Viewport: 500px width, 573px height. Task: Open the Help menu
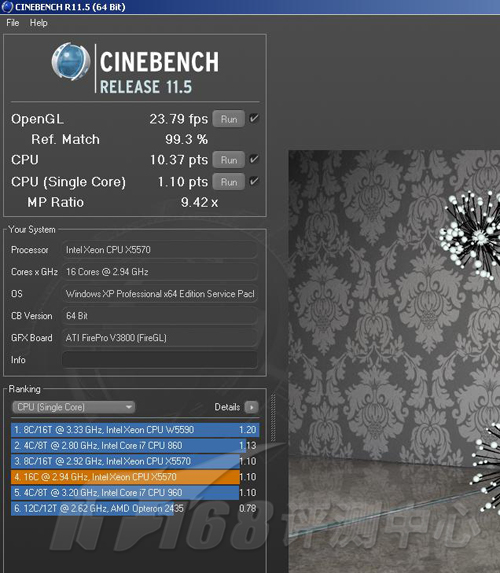(38, 23)
